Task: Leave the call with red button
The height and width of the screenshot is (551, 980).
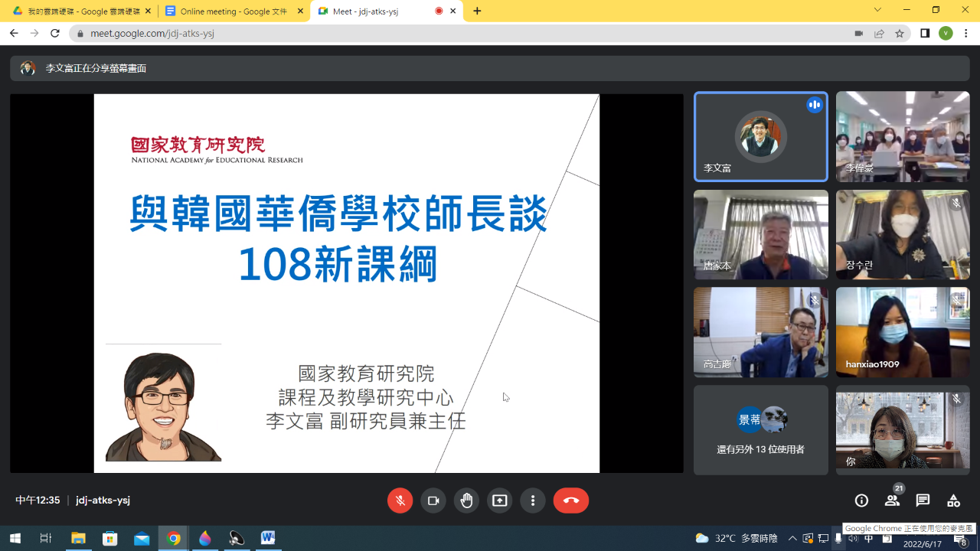Action: tap(571, 500)
